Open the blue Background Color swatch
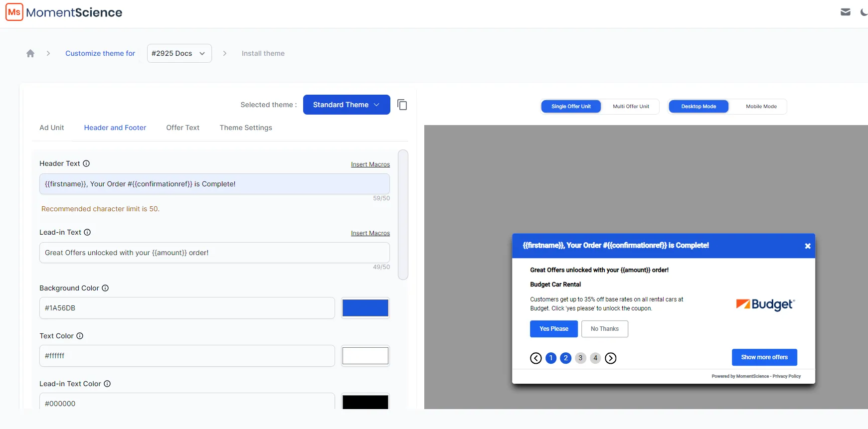This screenshot has height=429, width=868. (x=365, y=308)
